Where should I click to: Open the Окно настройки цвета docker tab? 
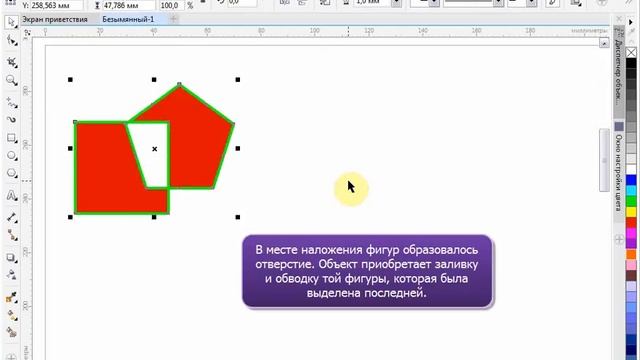coord(619,172)
